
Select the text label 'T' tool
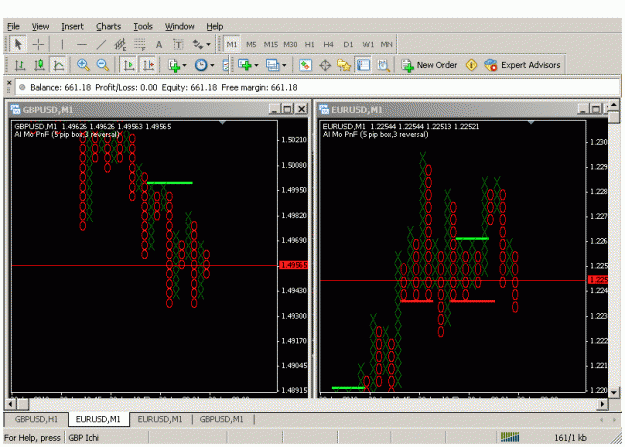(178, 44)
